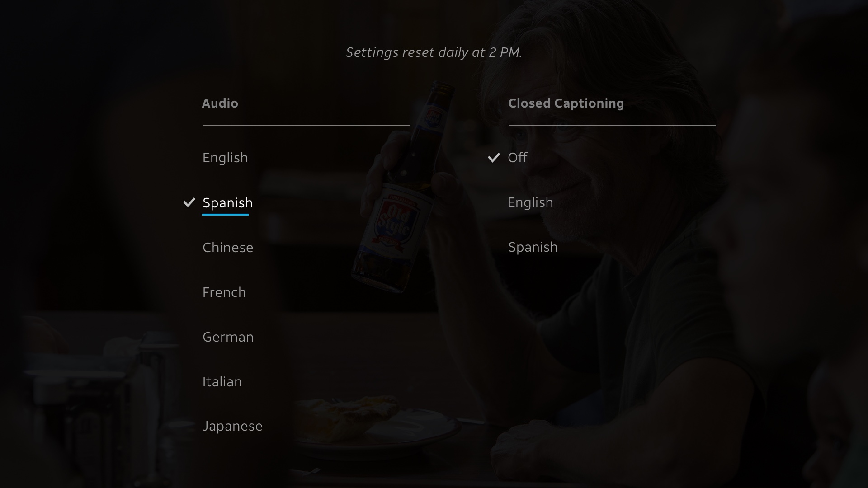This screenshot has height=488, width=868.
Task: Set audio to Italian
Action: point(222,382)
